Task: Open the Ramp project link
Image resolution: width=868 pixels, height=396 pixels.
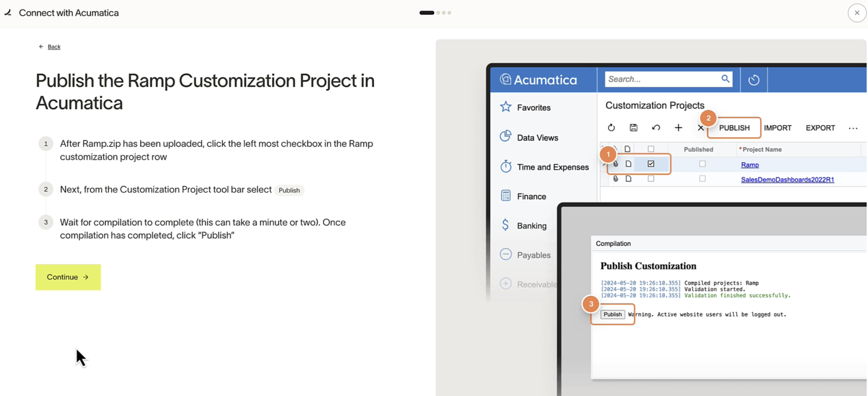Action: coord(750,165)
